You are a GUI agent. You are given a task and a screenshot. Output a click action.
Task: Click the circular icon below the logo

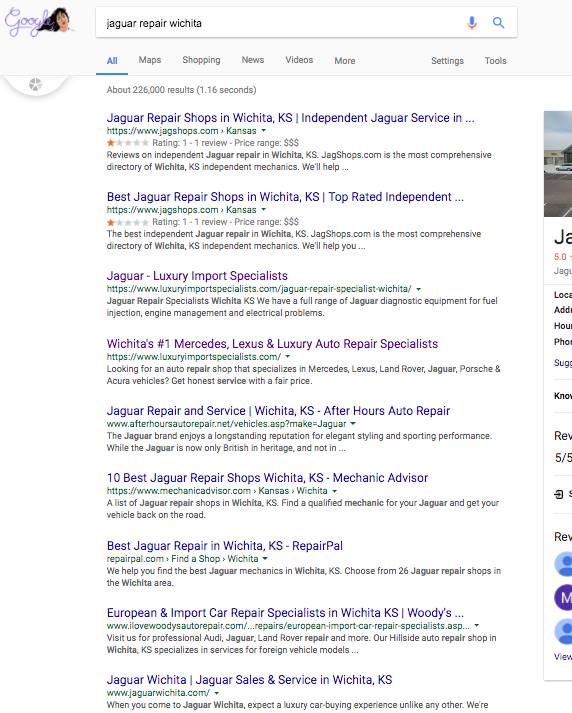click(35, 84)
